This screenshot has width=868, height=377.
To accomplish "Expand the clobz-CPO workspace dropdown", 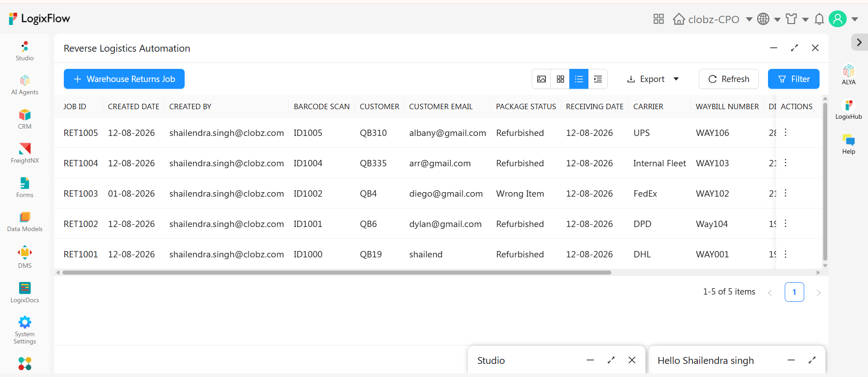I will click(x=749, y=19).
